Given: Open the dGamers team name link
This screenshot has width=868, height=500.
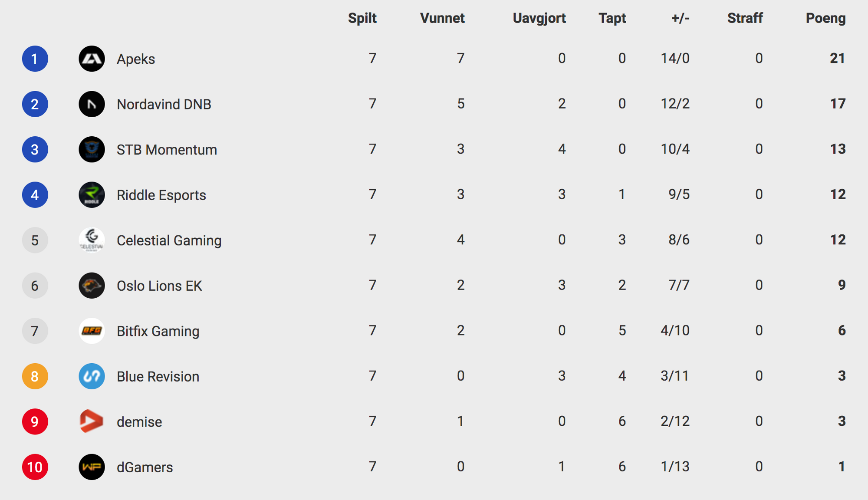Looking at the screenshot, I should pos(145,467).
